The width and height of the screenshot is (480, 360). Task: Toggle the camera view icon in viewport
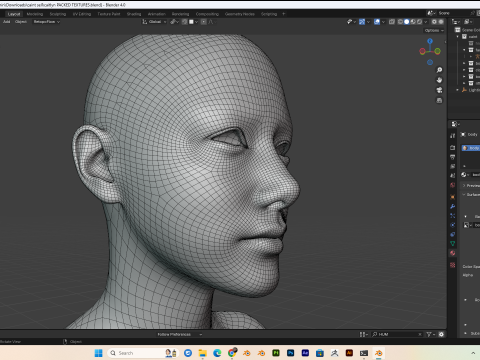click(x=439, y=90)
